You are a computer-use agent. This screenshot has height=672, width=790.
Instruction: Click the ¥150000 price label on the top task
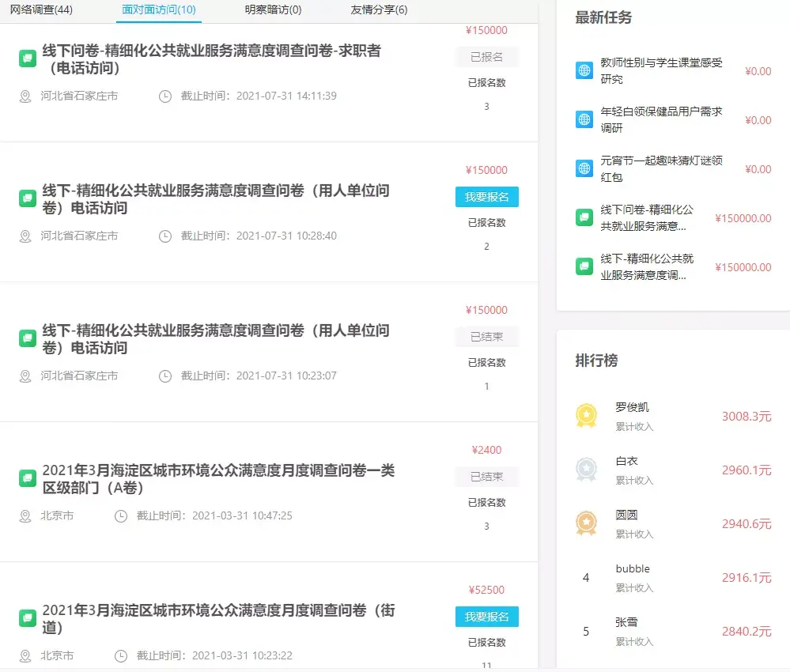coord(486,29)
